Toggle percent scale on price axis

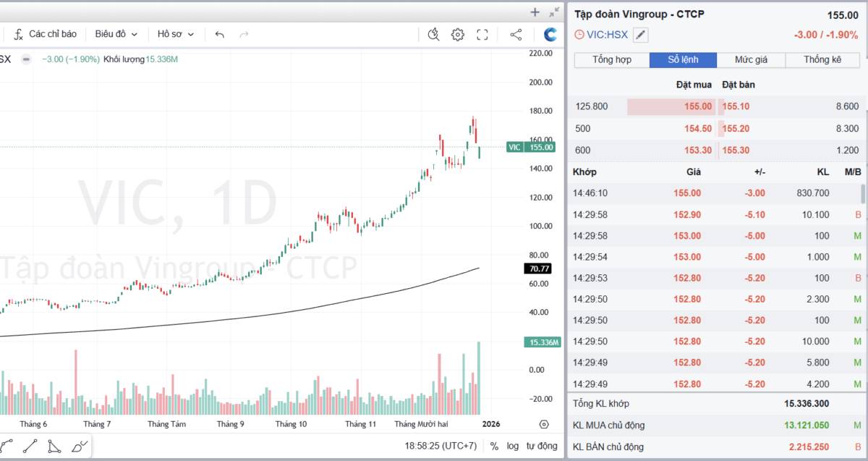click(494, 446)
